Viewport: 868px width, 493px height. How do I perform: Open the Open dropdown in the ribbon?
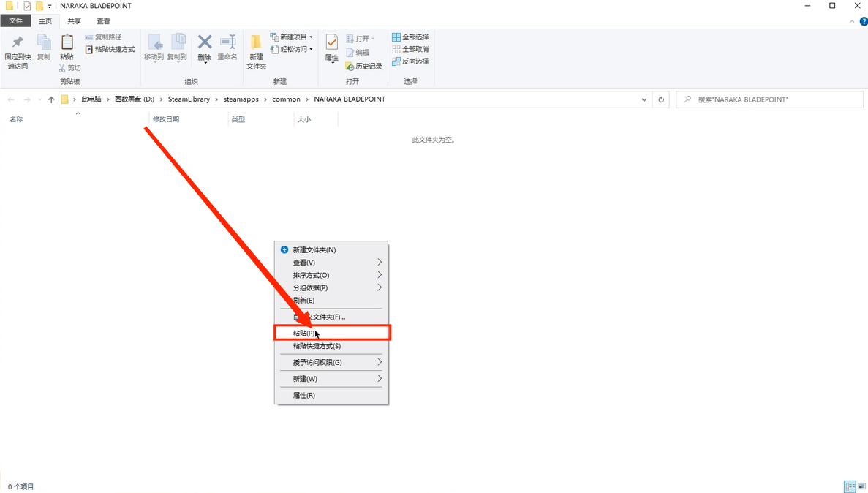point(361,39)
